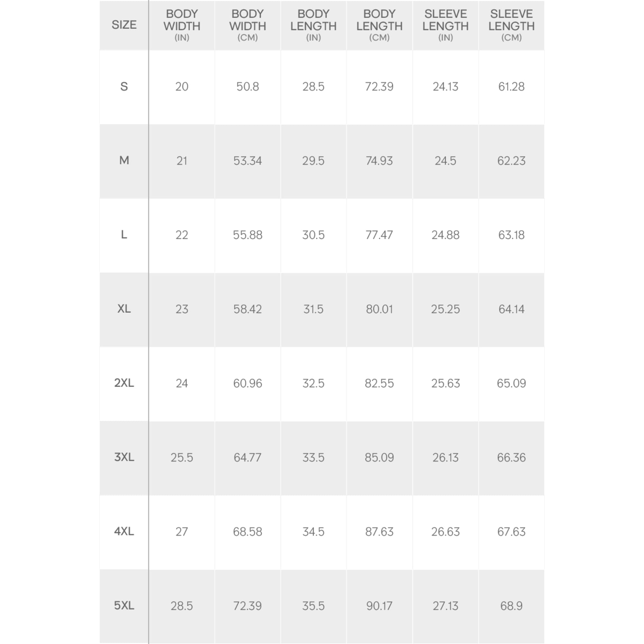Screen dimensions: 644x644
Task: Select the XL size row label
Action: [x=124, y=309]
